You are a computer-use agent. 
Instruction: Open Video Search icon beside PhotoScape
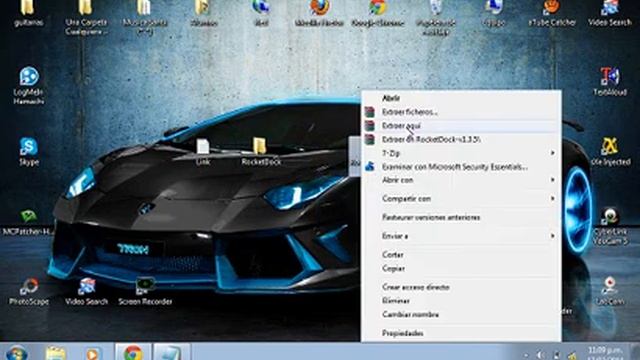87,291
